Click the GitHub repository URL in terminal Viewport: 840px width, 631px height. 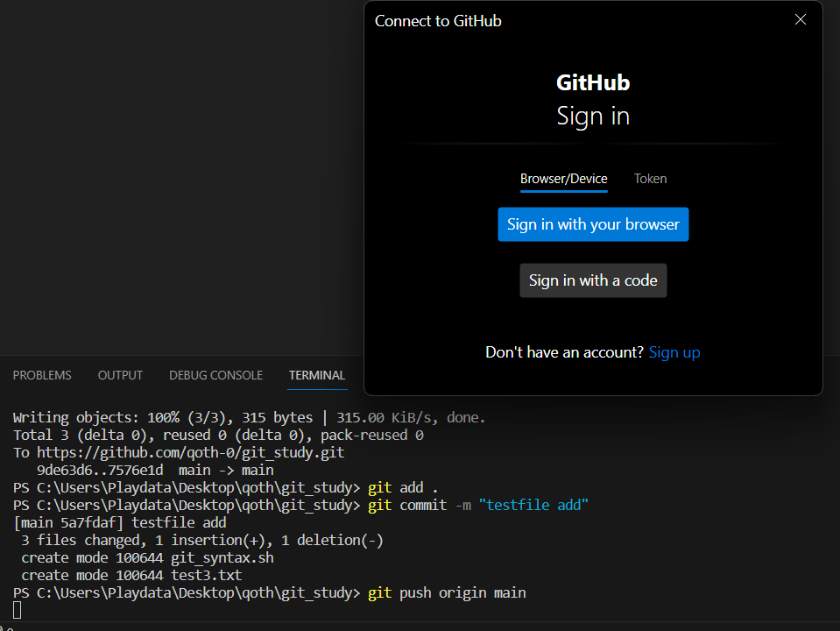190,452
